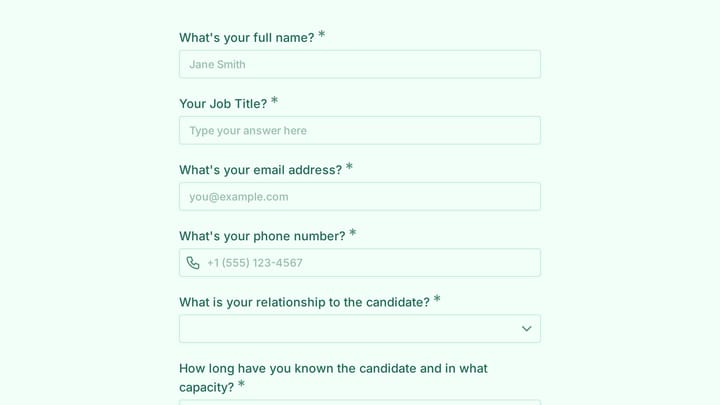Click the phone number input field
The width and height of the screenshot is (720, 405).
tap(360, 263)
